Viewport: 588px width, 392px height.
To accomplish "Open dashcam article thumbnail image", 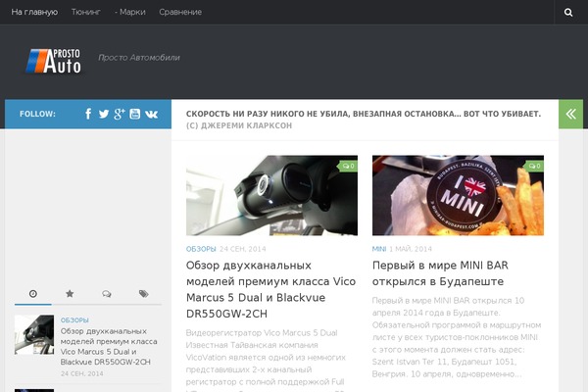I will (x=271, y=195).
